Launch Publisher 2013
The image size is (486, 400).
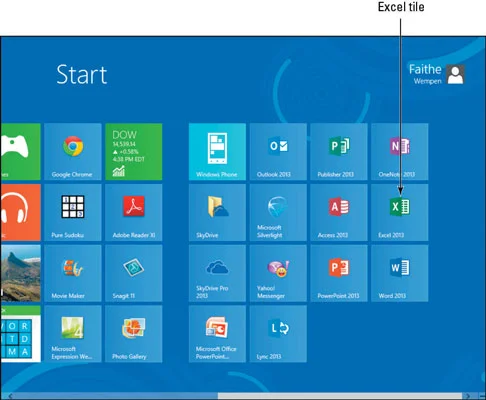(339, 152)
